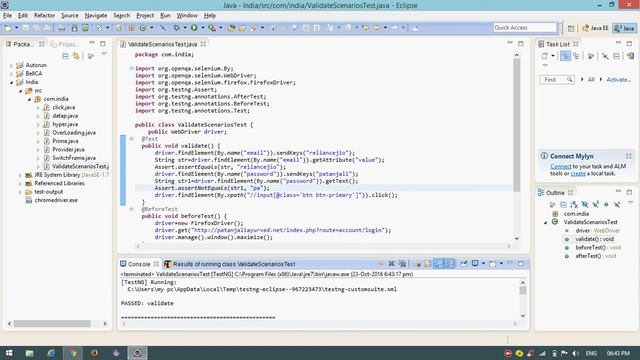The image size is (640, 360).
Task: Click the Console vertical scrollbar thumb
Action: pos(523,291)
